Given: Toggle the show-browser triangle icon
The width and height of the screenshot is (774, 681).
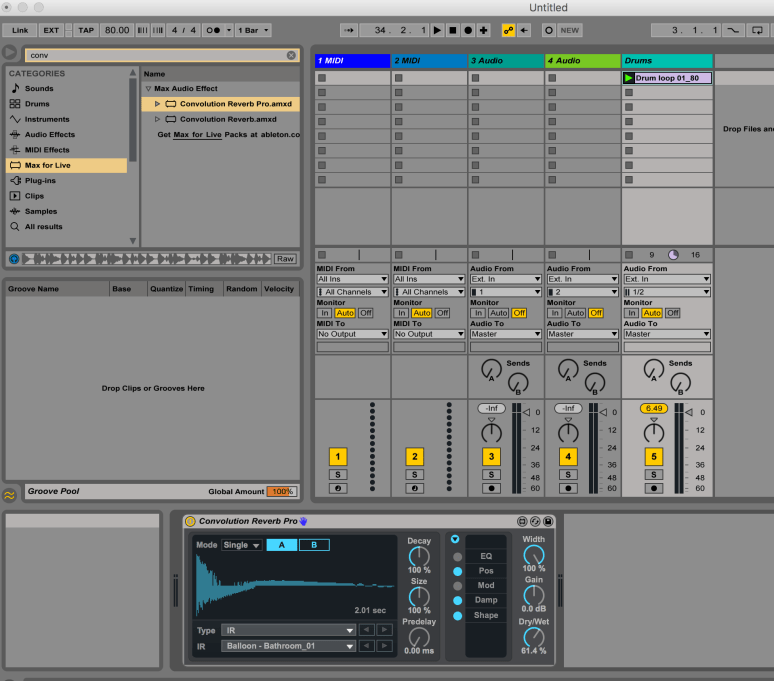Looking at the screenshot, I should coord(9,52).
